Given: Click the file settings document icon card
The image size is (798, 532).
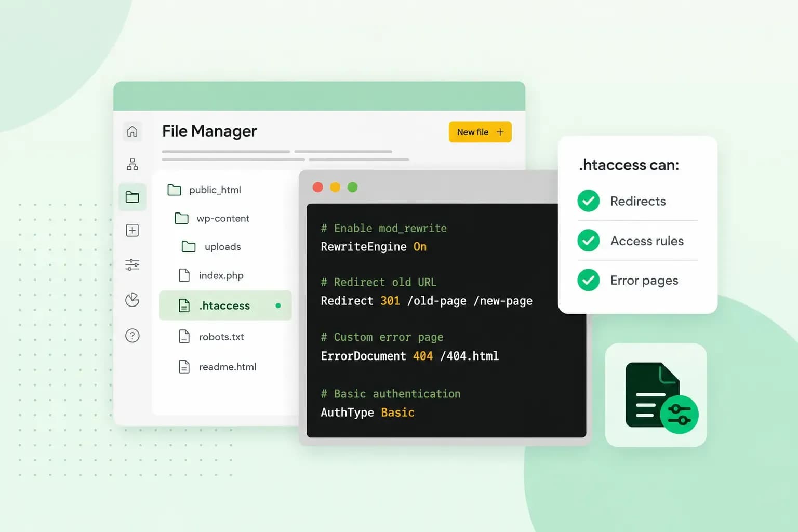Looking at the screenshot, I should pyautogui.click(x=656, y=395).
